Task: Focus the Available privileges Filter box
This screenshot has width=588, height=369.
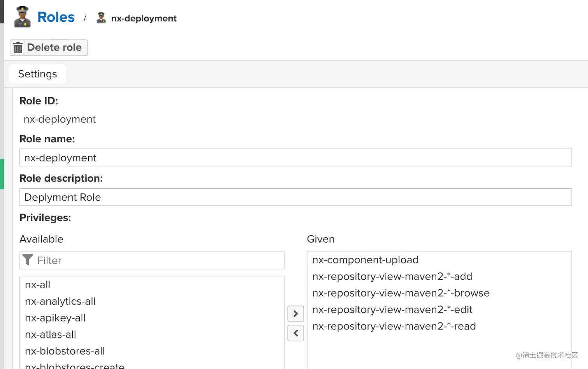Action: pos(159,260)
